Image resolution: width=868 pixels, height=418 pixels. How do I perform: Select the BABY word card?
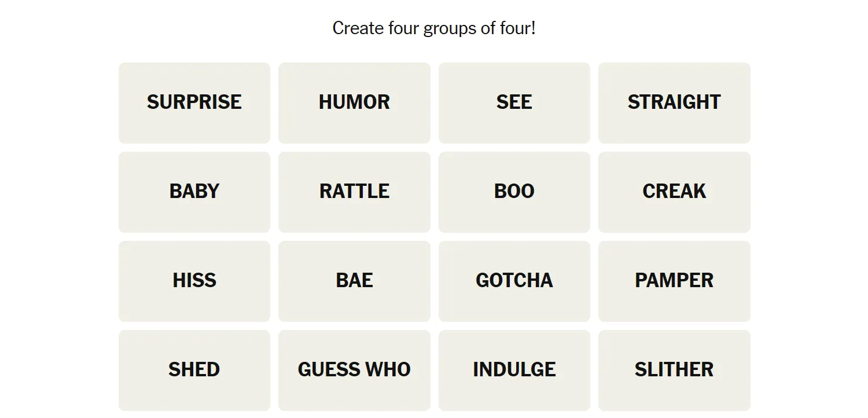[194, 192]
